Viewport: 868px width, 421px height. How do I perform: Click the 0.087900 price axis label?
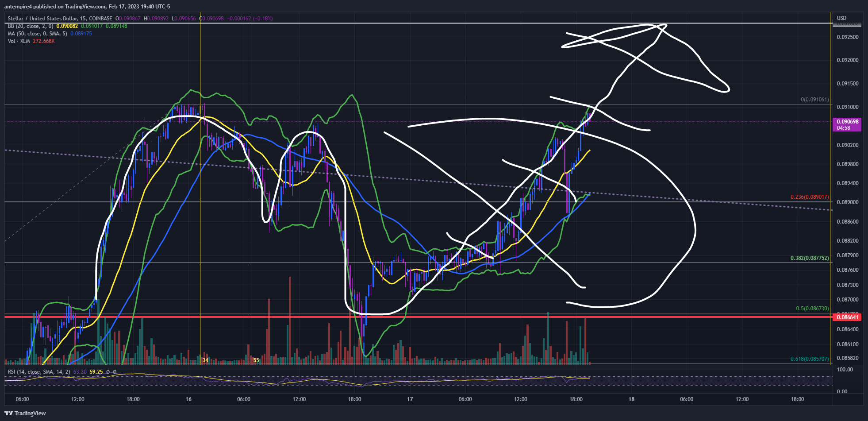coord(848,255)
